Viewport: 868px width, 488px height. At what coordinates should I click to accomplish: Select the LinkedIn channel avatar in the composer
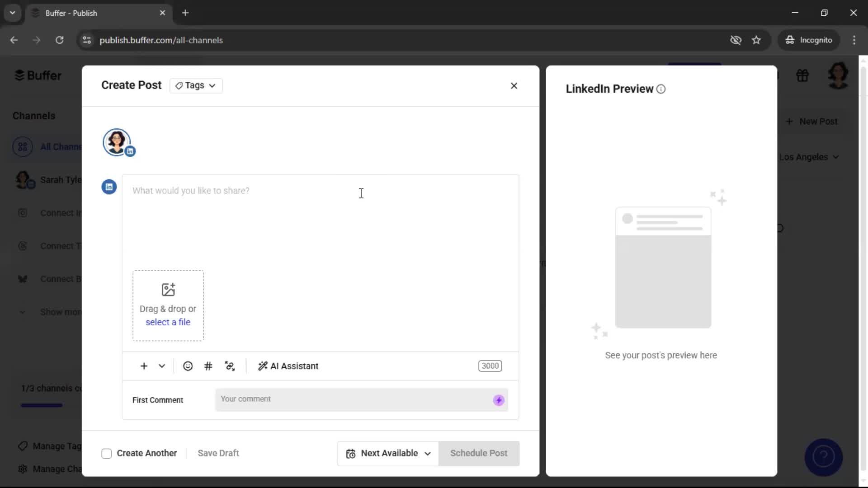tap(118, 142)
